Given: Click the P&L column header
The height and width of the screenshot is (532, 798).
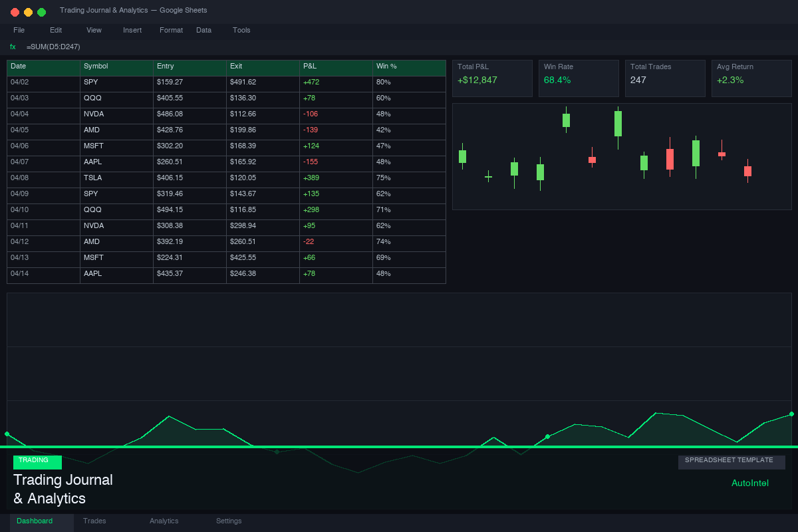Looking at the screenshot, I should point(336,66).
